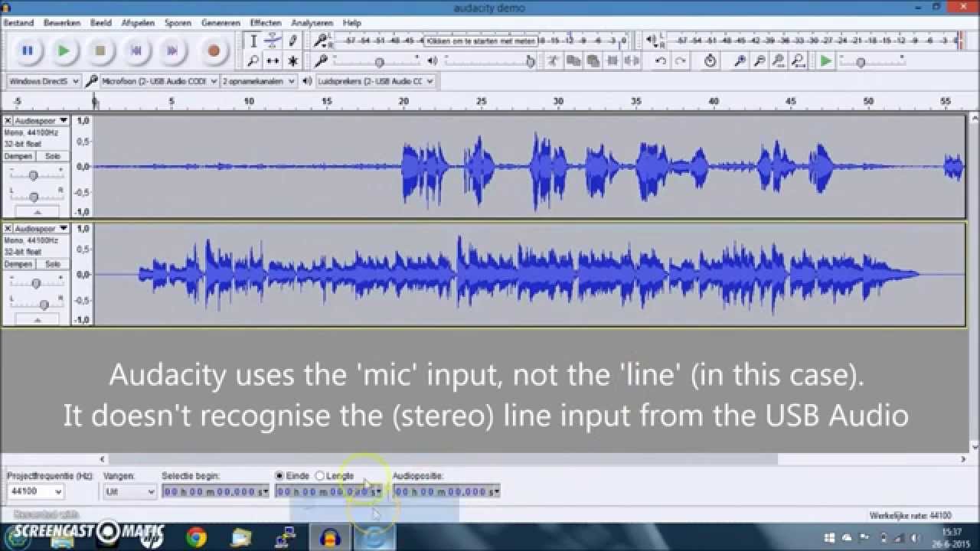Select the Selection (I-beam) tool
The width and height of the screenshot is (980, 551).
coord(253,41)
